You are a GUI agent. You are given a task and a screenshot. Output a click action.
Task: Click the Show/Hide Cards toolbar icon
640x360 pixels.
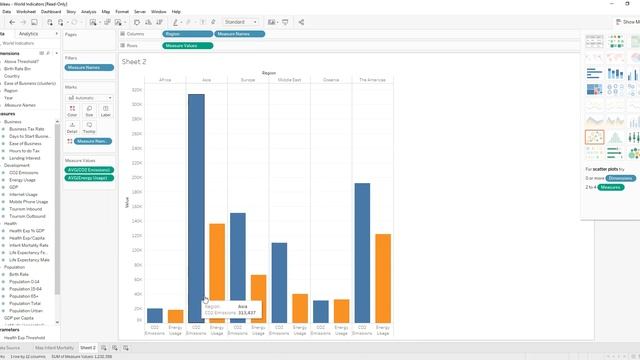[x=272, y=22]
